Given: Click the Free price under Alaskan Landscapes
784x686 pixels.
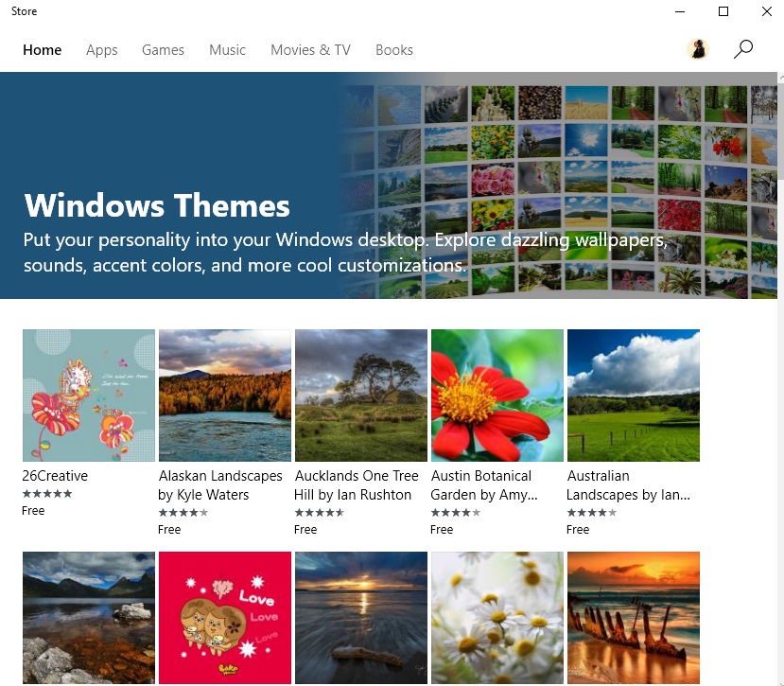Looking at the screenshot, I should pos(169,529).
